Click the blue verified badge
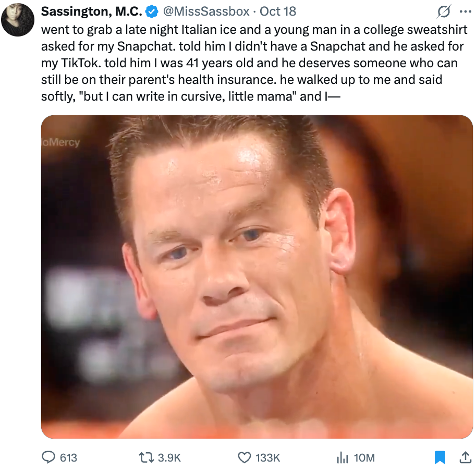Screen dimensions: 476x472 point(151,10)
